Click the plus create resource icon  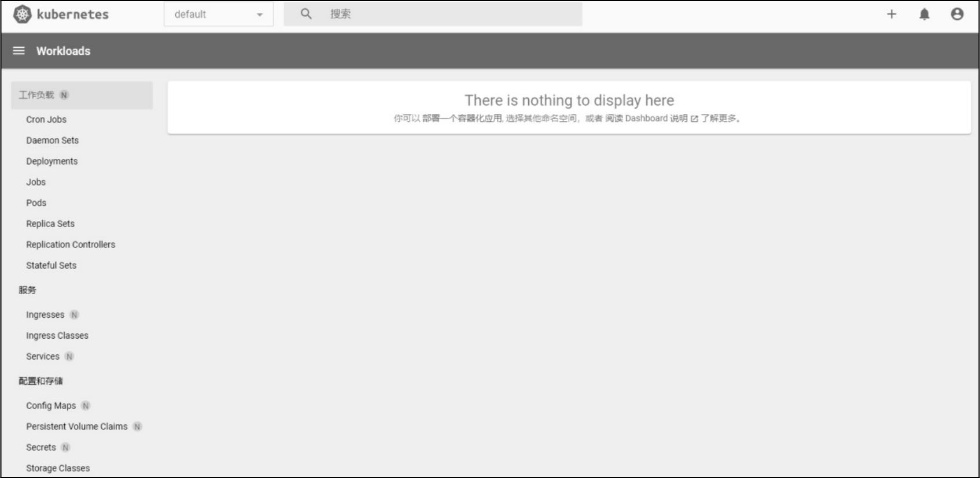(891, 14)
